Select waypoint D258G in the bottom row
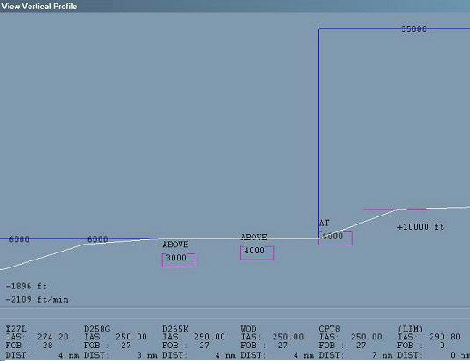This screenshot has height=361, width=470. click(97, 329)
